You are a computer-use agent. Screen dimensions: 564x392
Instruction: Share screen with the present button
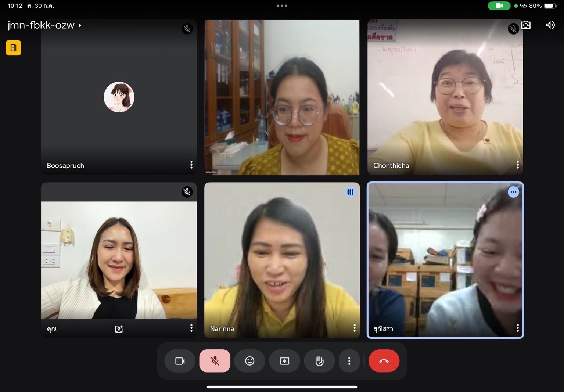284,361
